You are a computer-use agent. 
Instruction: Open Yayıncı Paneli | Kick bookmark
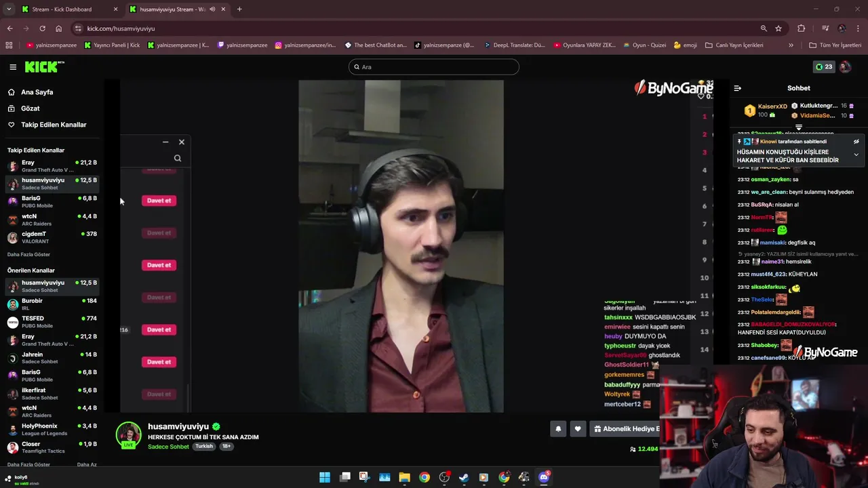point(113,45)
